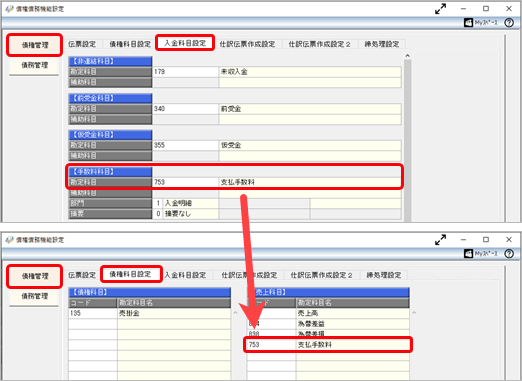The height and width of the screenshot is (381, 522).
Task: Click code cell 753 in 売上科目 table
Action: tap(271, 345)
